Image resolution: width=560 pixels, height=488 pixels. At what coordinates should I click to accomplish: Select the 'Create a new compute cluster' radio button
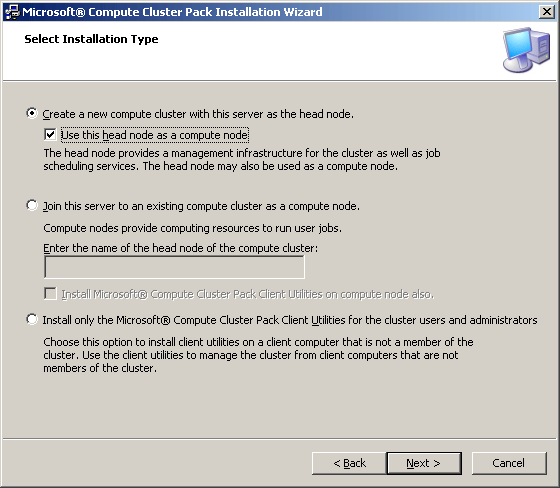point(32,113)
